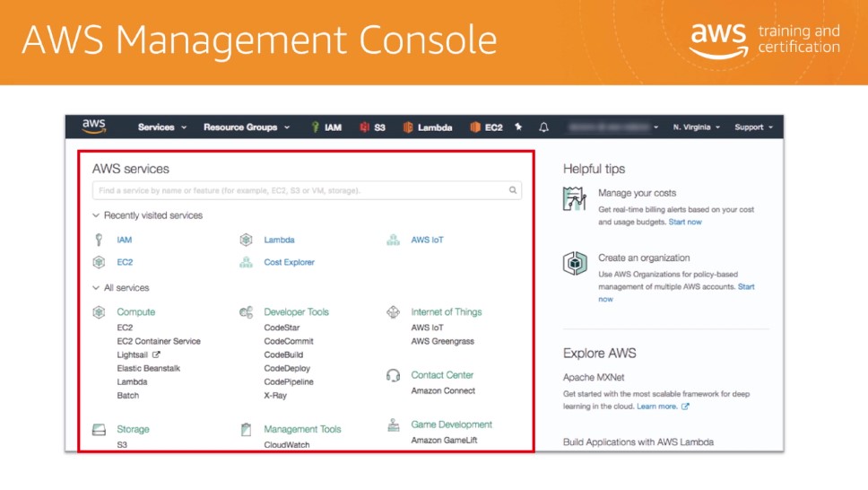Click the search magnifier icon
Image resolution: width=868 pixels, height=490 pixels.
click(513, 190)
